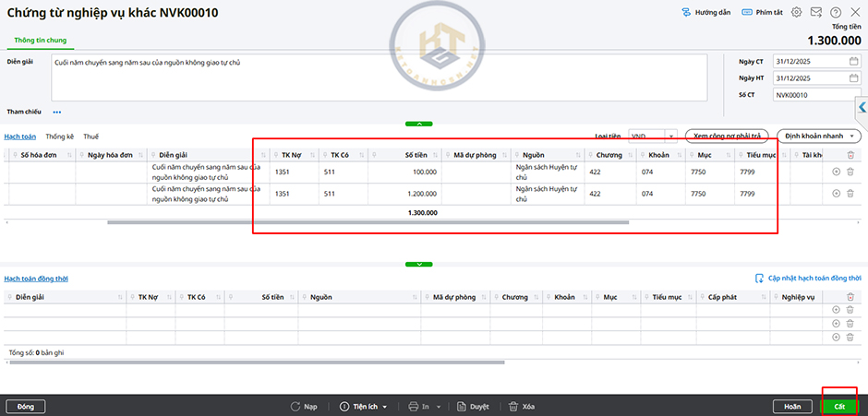Image resolution: width=868 pixels, height=416 pixels.
Task: Open calendar picker for Ngày HT
Action: tap(853, 78)
